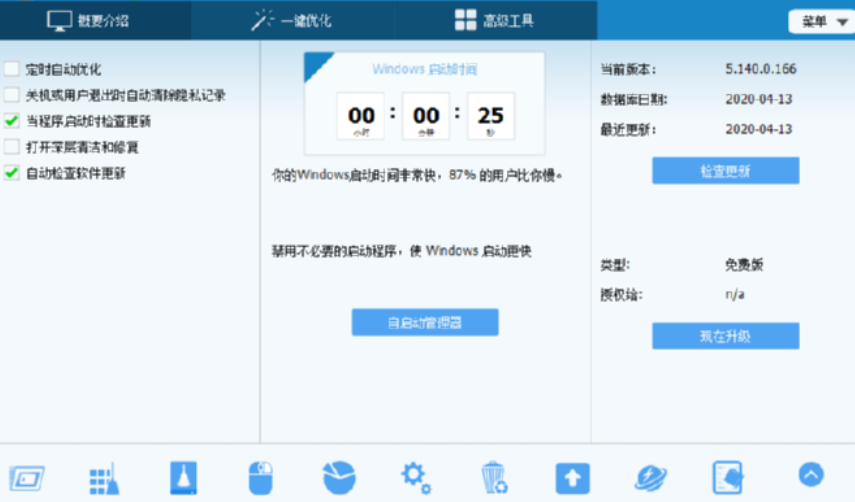The image size is (855, 502).
Task: Click the magic wand icon of 一键优化
Action: (262, 20)
